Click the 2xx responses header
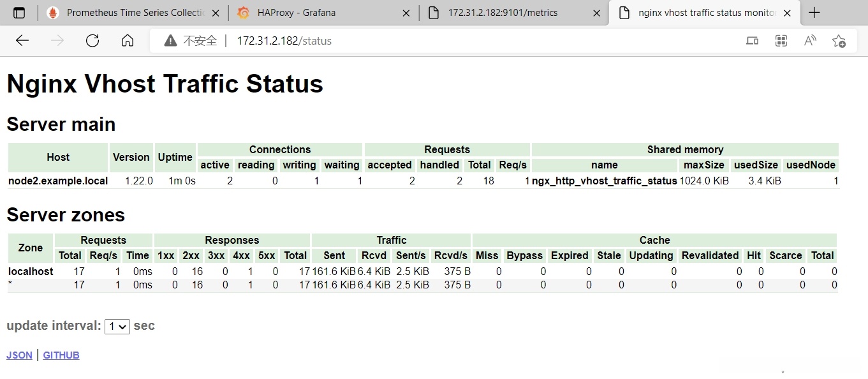Screen dimensions: 868x379 [191, 255]
